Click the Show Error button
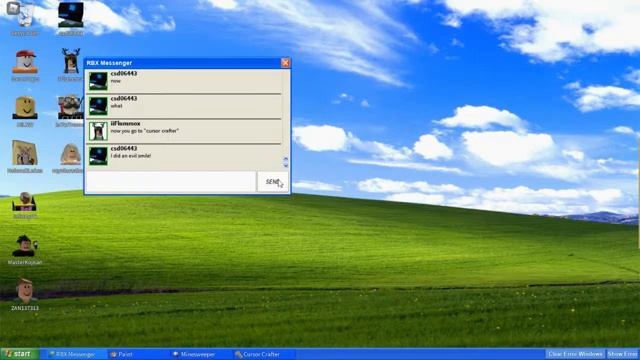Viewport: 640px width, 360px height. pos(622,354)
